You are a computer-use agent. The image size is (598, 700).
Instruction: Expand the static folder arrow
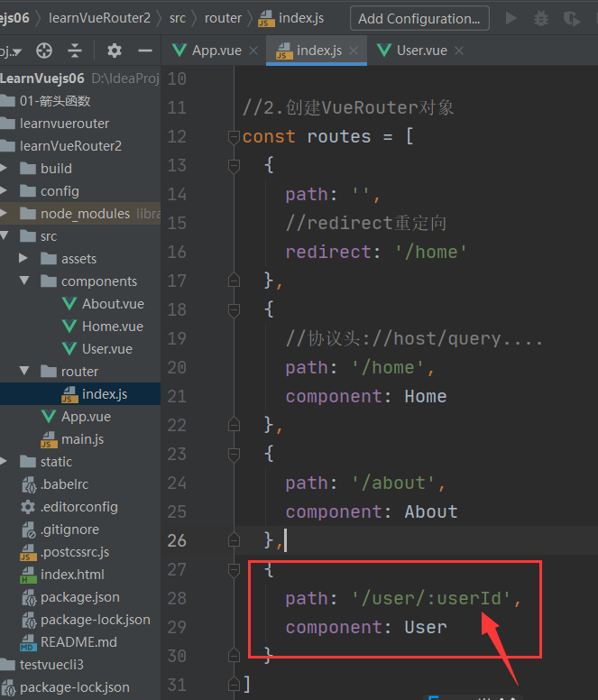[x=4, y=461]
